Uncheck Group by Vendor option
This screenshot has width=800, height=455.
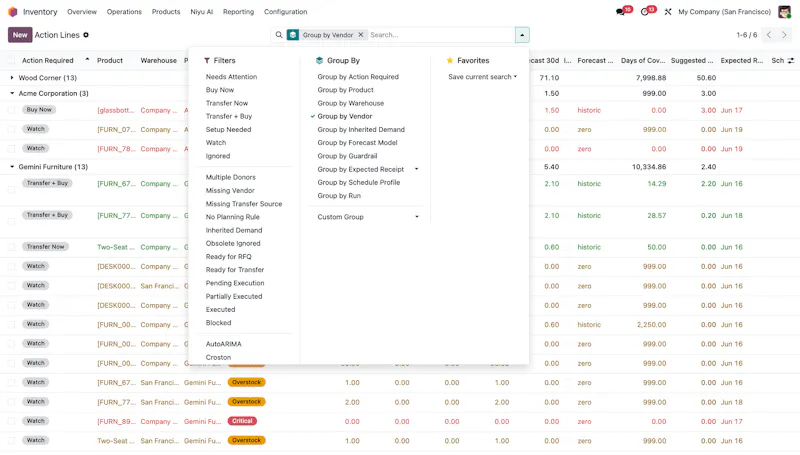[344, 117]
